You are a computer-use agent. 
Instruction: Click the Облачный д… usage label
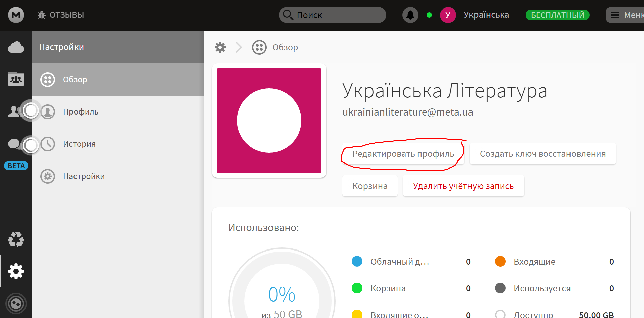pos(400,262)
